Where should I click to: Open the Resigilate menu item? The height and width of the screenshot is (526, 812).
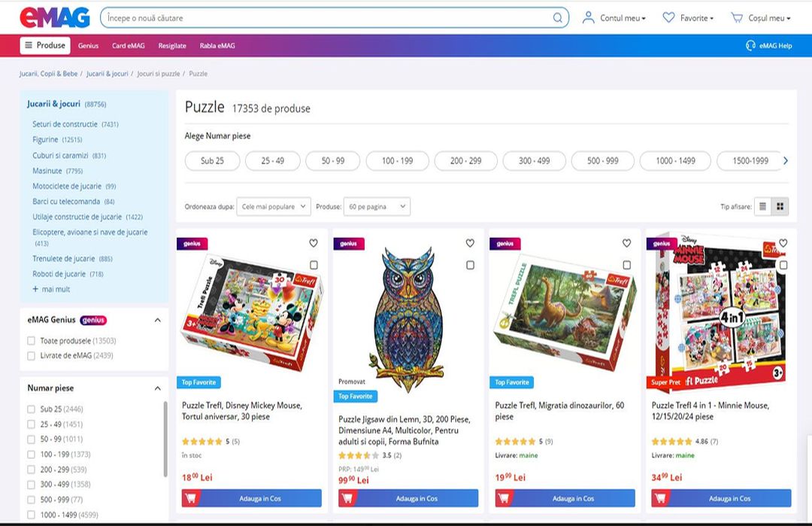(172, 46)
